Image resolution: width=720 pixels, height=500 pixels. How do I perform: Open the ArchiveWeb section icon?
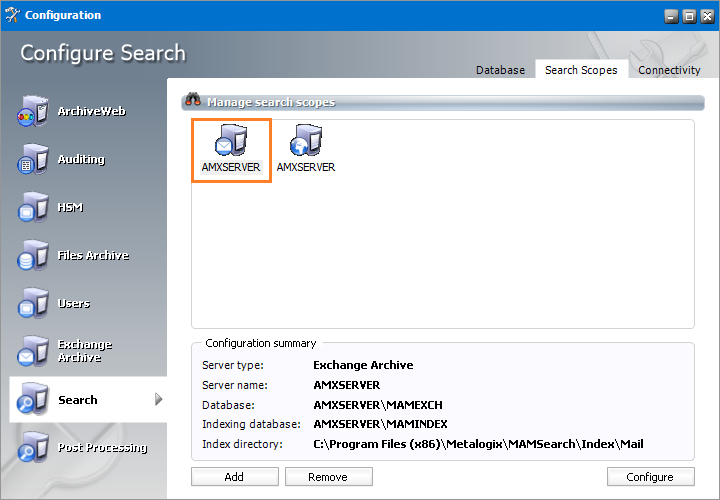(33, 111)
